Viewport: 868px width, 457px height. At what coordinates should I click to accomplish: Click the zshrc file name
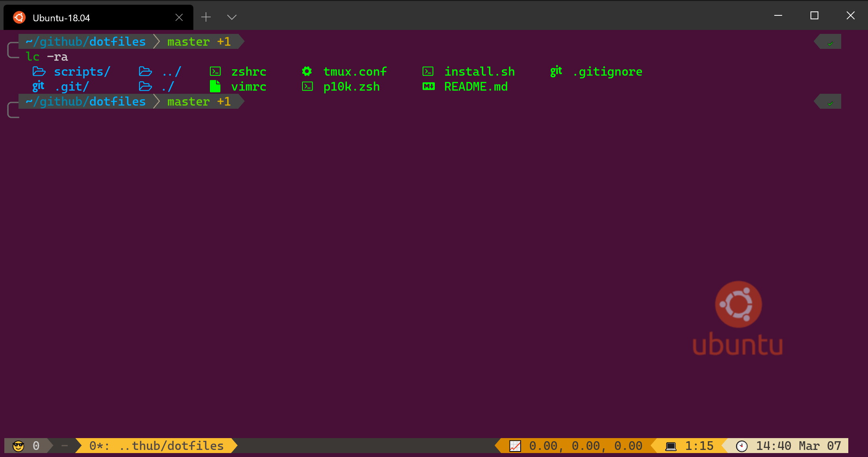click(x=249, y=72)
